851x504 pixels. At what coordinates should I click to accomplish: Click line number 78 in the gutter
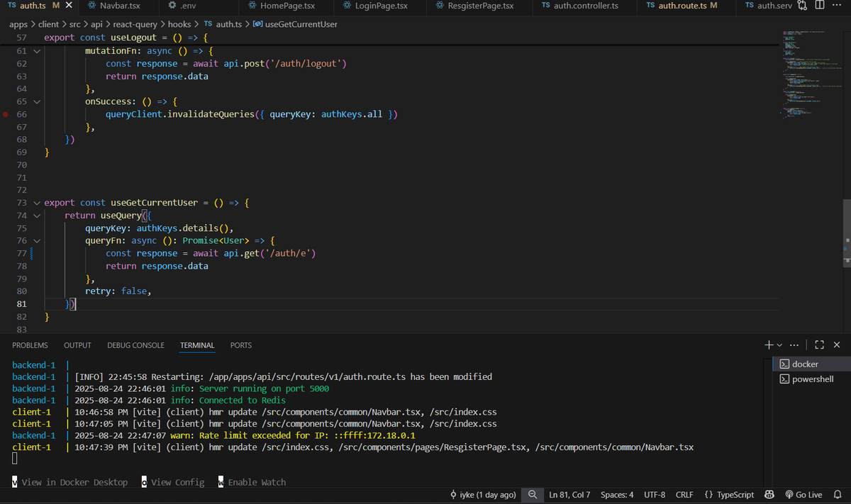click(21, 266)
